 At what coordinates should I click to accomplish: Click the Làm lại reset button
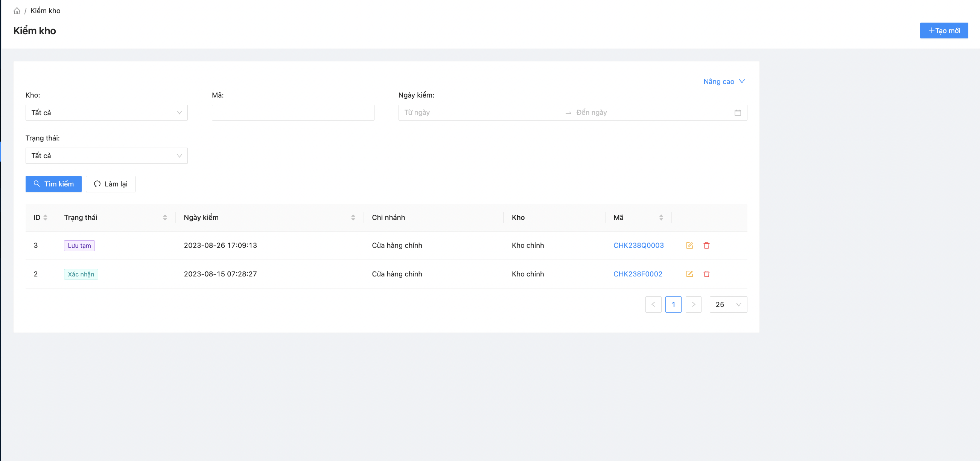[110, 184]
